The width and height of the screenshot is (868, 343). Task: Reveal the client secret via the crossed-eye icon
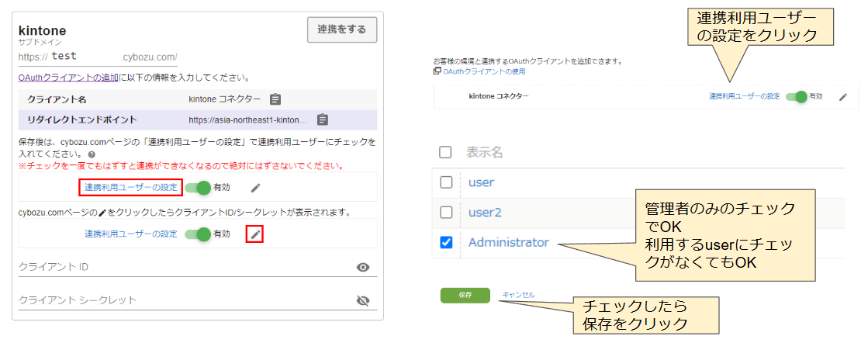[363, 300]
